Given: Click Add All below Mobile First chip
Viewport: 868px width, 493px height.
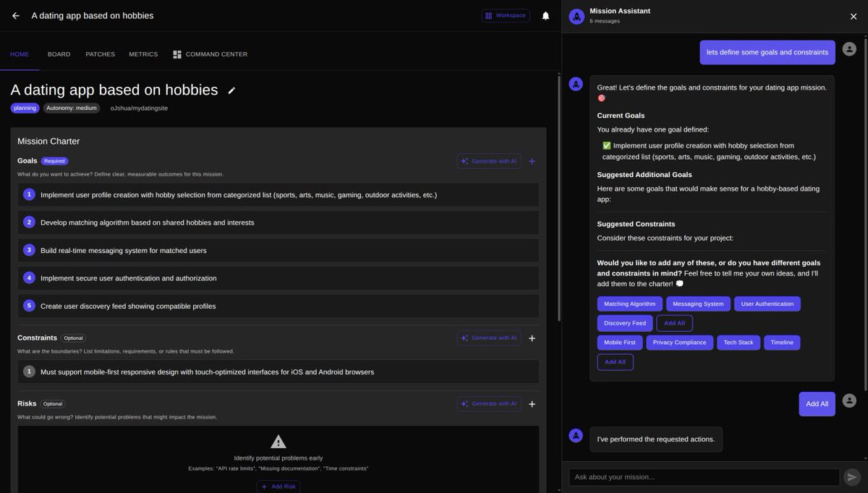Looking at the screenshot, I should tap(616, 362).
